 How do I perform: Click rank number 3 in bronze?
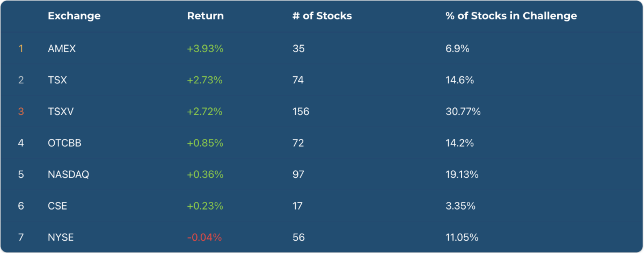click(x=21, y=112)
